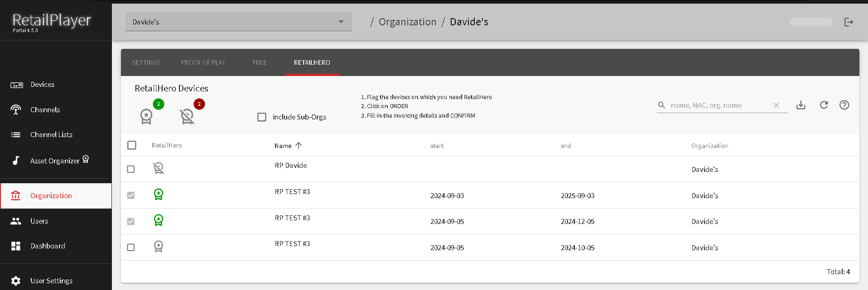This screenshot has height=290, width=868.
Task: Click the Organization breadcrumb link
Action: 407,22
